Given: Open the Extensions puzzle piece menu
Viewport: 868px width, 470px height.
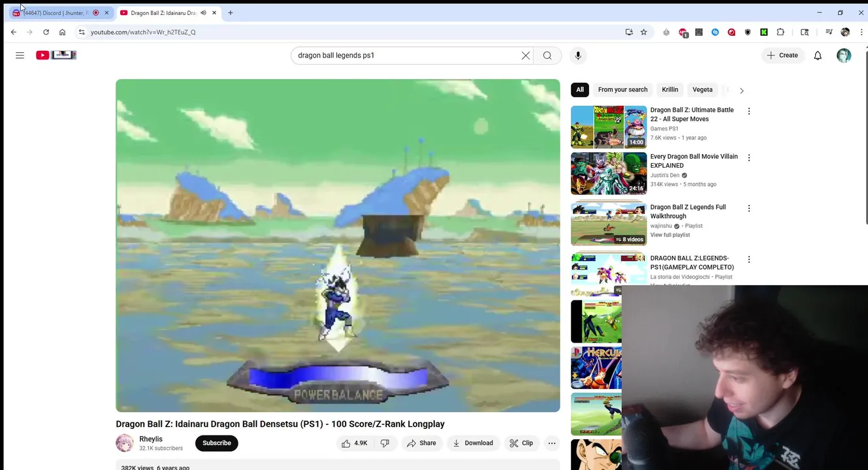Looking at the screenshot, I should click(x=780, y=32).
